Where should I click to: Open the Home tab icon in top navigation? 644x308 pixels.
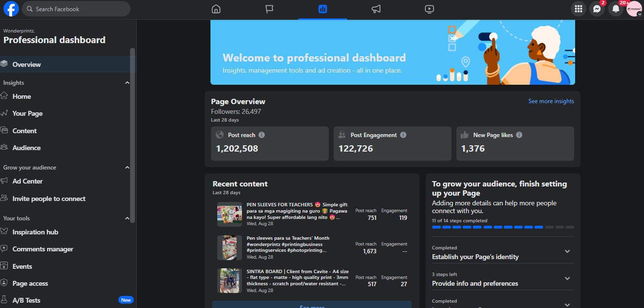pyautogui.click(x=216, y=9)
